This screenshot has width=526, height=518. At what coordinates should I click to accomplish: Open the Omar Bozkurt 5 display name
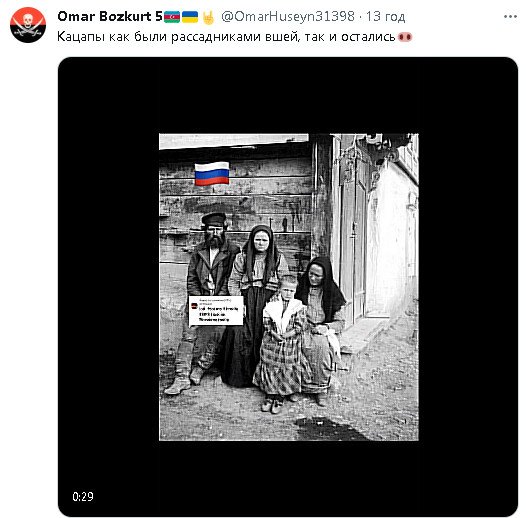point(110,16)
